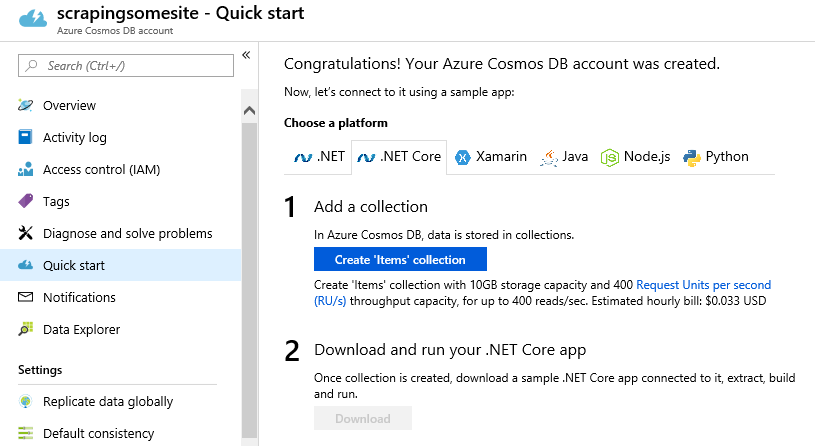
Task: Click the Data Explorer icon
Action: [x=25, y=329]
